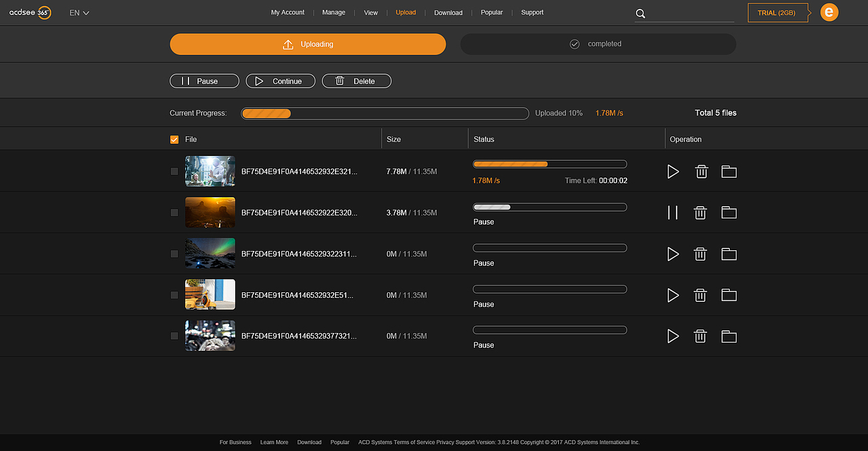Start upload of file 2311... via play icon
The image size is (868, 451).
(x=673, y=254)
